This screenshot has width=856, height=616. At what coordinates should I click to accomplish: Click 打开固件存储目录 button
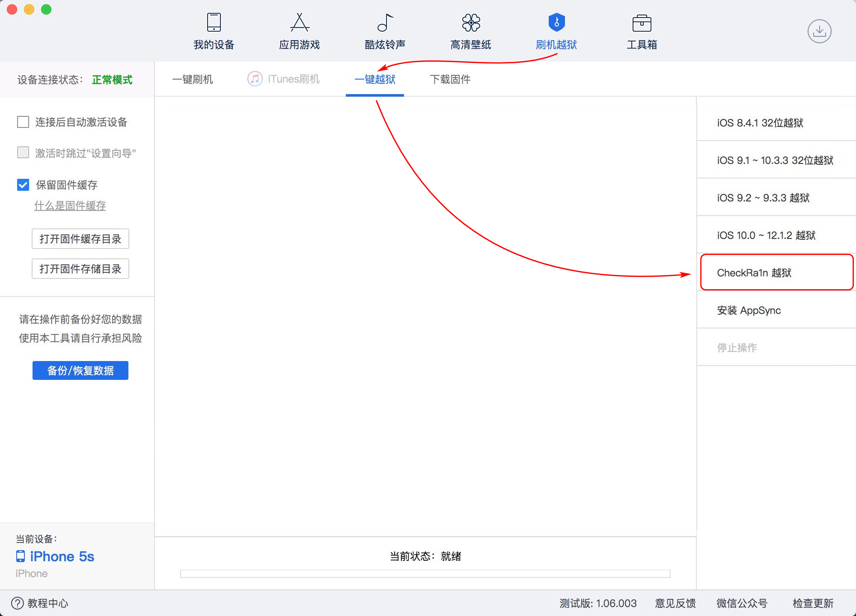point(80,269)
